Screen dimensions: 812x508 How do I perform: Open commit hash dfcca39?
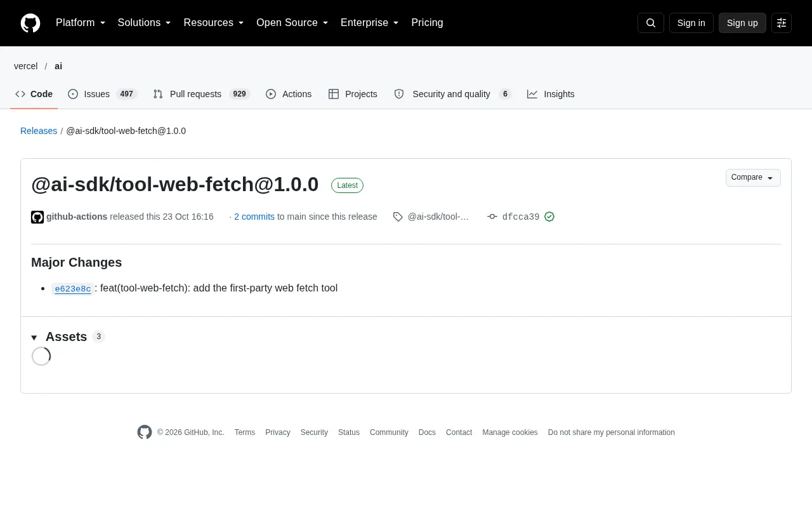pos(521,217)
